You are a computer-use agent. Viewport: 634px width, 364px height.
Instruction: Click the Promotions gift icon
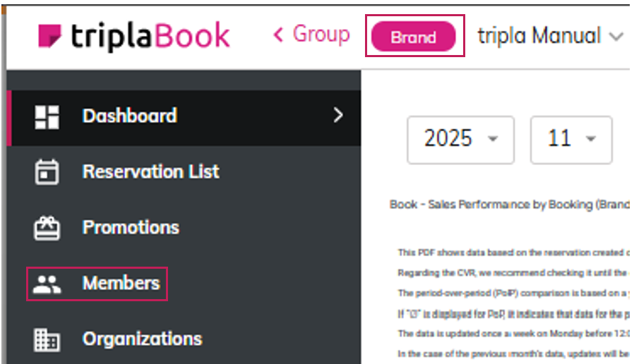(47, 228)
